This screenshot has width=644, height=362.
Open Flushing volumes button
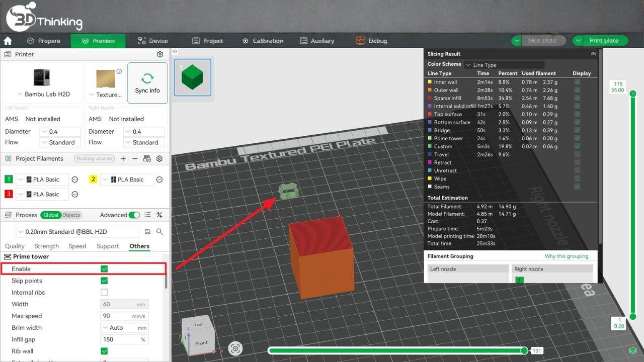(x=94, y=159)
